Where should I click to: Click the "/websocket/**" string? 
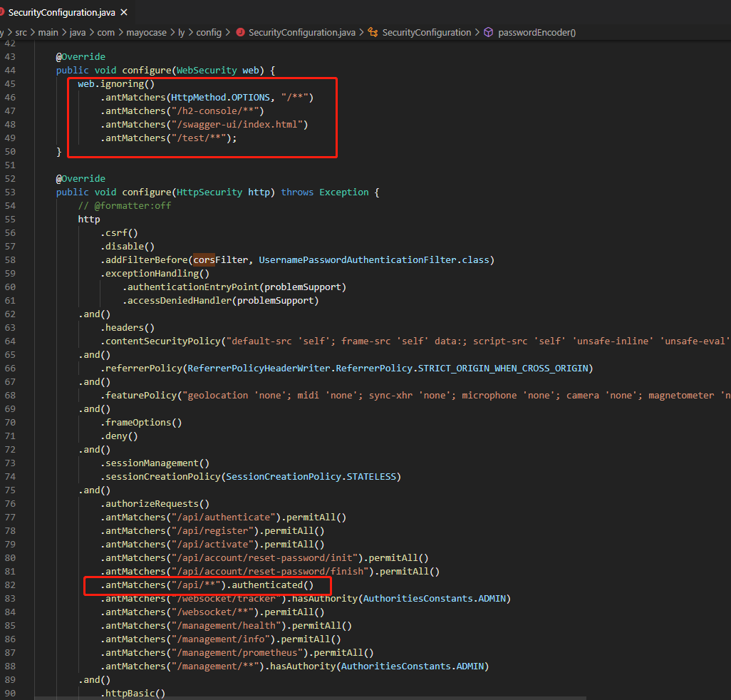[212, 612]
